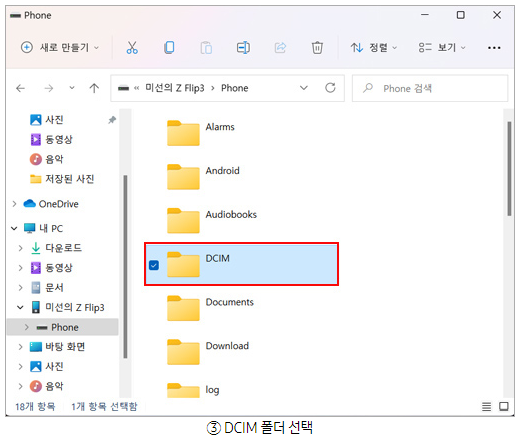This screenshot has width=519, height=442.
Task: Click the Phone 검색 search box
Action: (x=430, y=88)
